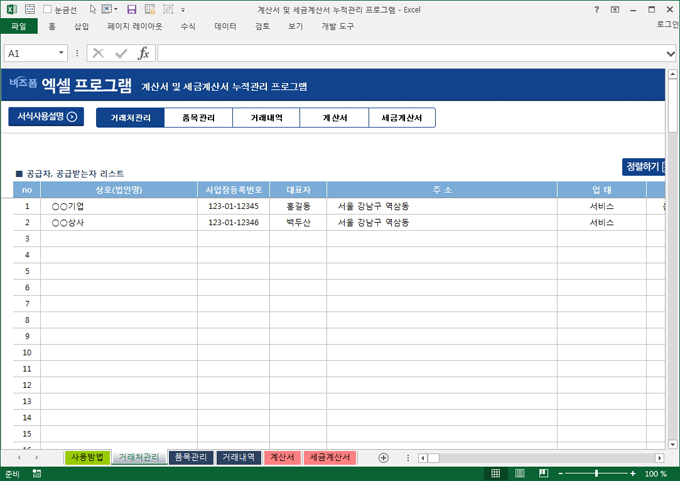This screenshot has width=680, height=481.
Task: Click the 세금계산서 navigation button
Action: tap(402, 118)
